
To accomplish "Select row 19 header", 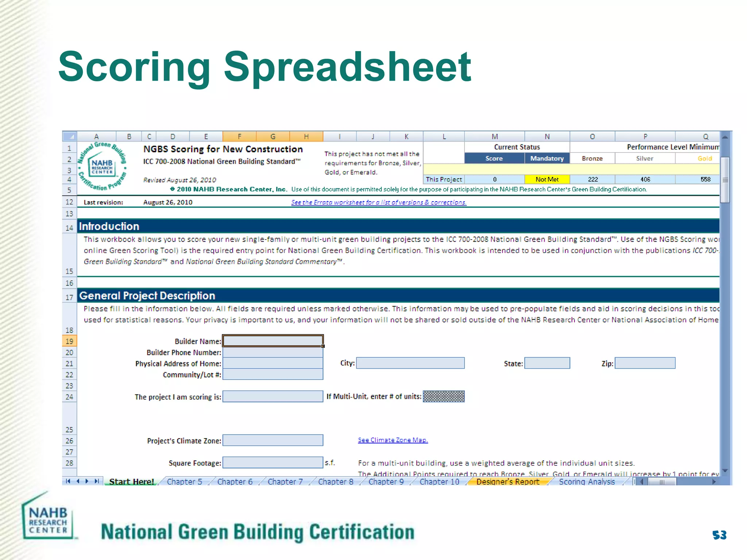I will pyautogui.click(x=69, y=341).
